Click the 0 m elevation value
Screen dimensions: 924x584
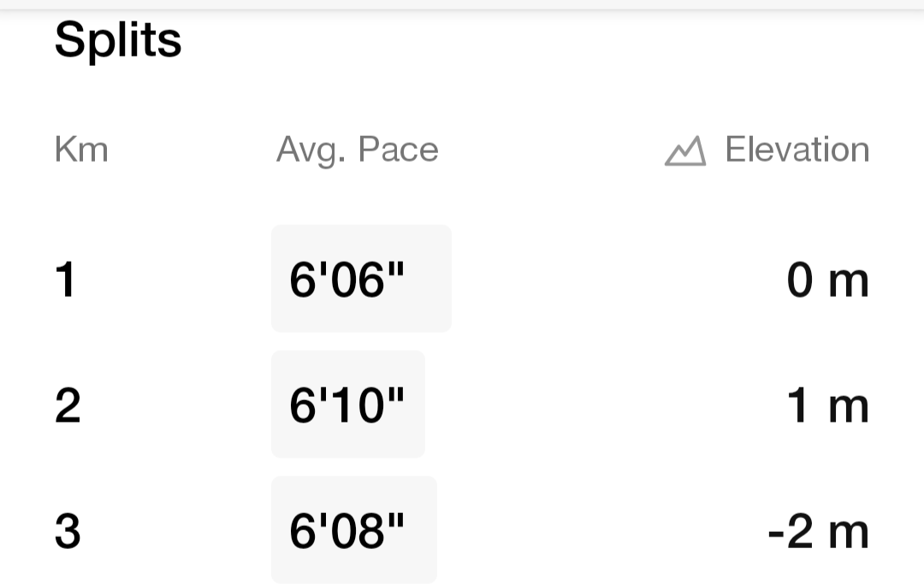827,278
